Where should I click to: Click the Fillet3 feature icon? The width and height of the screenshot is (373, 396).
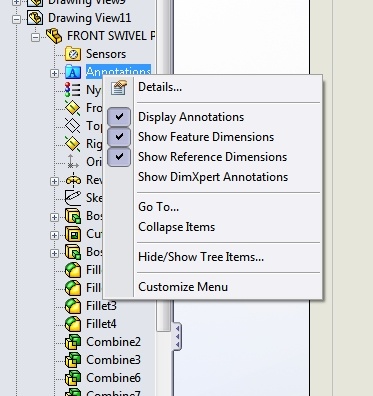[73, 306]
